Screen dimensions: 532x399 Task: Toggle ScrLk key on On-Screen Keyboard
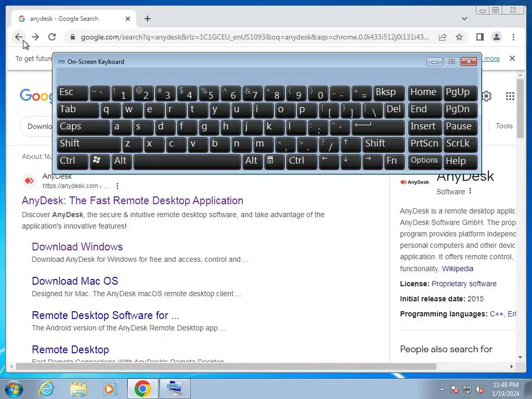pos(460,144)
